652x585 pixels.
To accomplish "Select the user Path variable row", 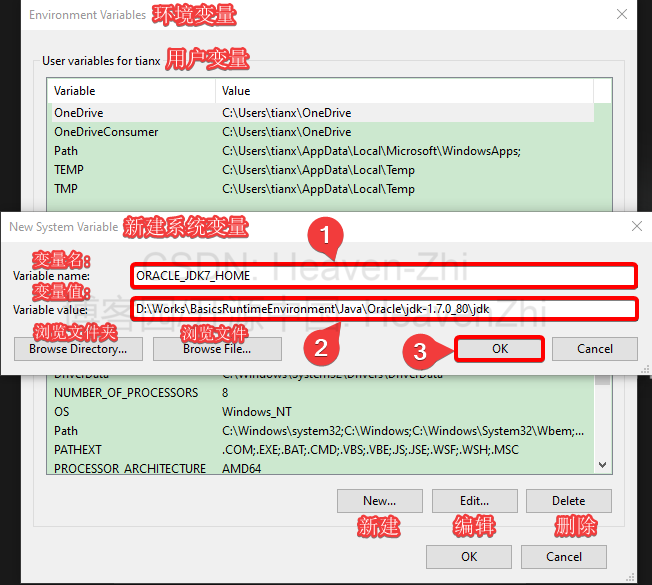I will click(323, 151).
